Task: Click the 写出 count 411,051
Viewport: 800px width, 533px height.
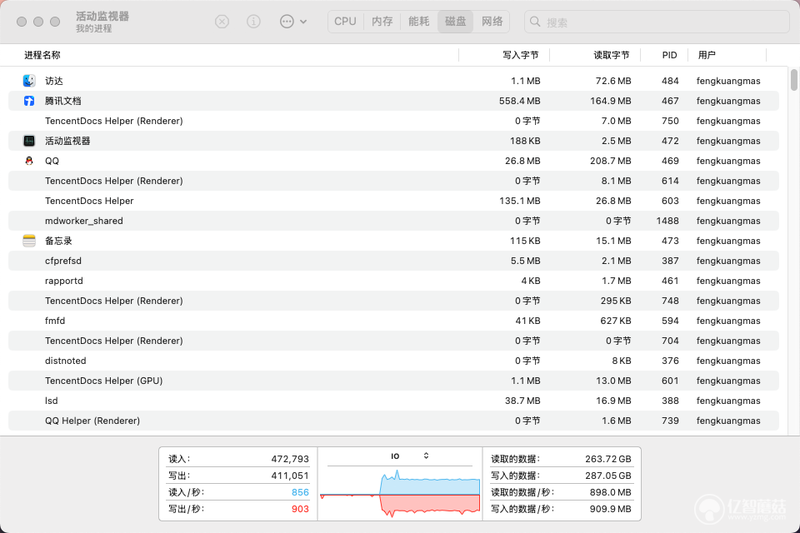Action: 290,476
